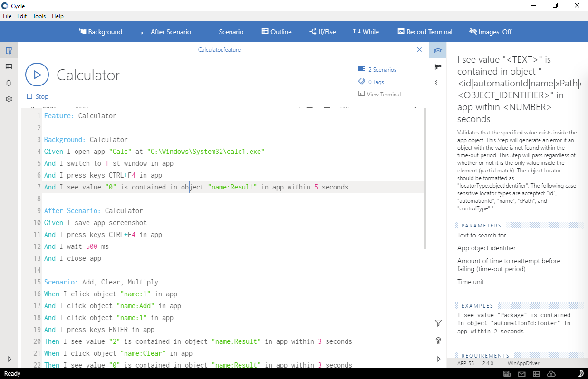Open the File menu
588x379 pixels.
(7, 16)
